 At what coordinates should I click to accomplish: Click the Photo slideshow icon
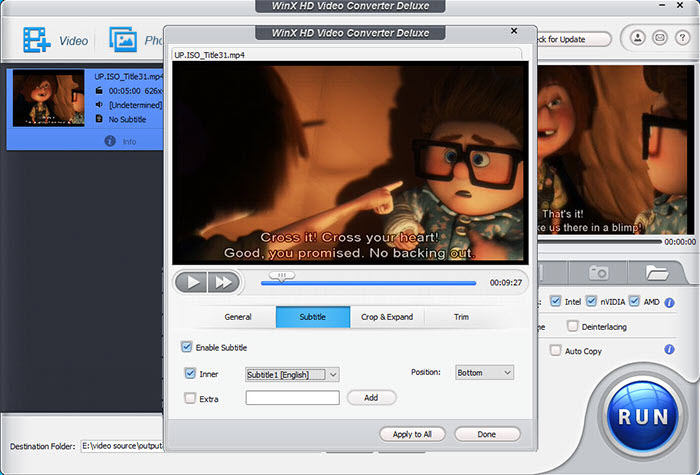tap(123, 40)
